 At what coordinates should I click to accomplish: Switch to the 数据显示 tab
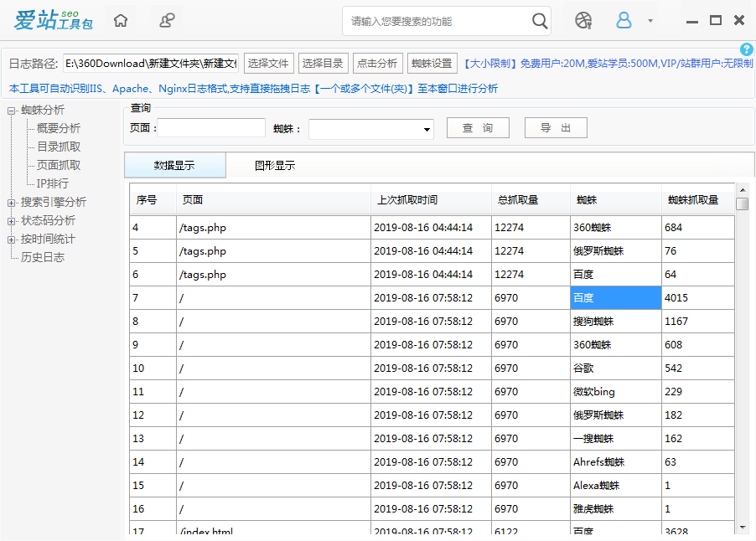174,165
